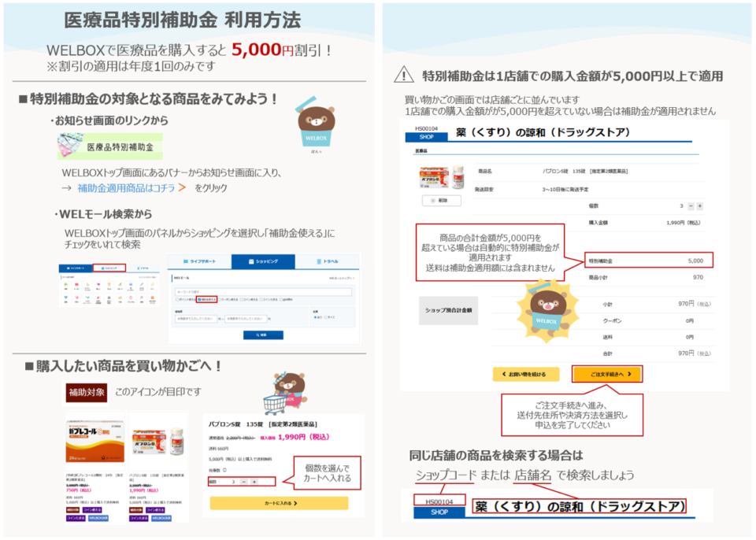Increase quantity with plus button on the product page
The width and height of the screenshot is (756, 540).
point(254,482)
